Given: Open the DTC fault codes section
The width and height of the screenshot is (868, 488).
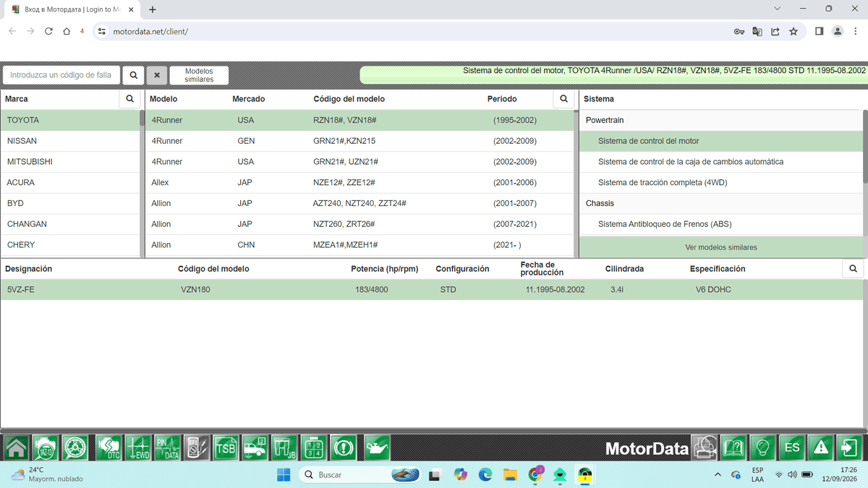Looking at the screenshot, I should (109, 448).
